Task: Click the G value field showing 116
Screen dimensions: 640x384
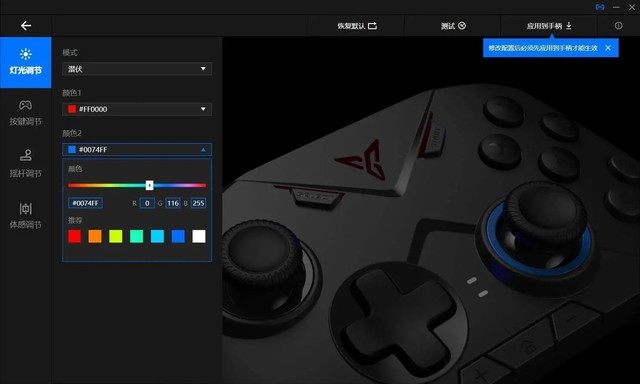Action: (173, 203)
